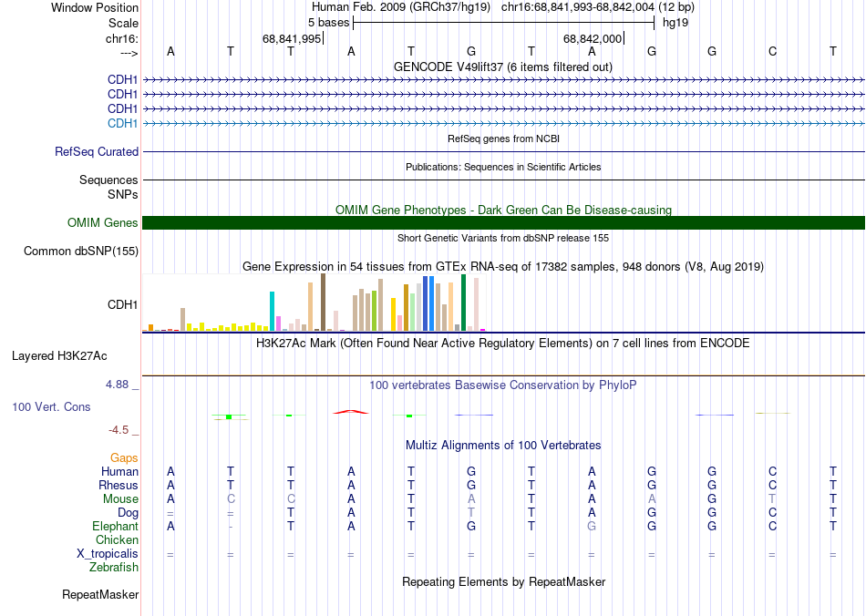Screen dimensions: 866x616
Task: Open Common dbSNP(155) track settings
Action: [x=81, y=252]
